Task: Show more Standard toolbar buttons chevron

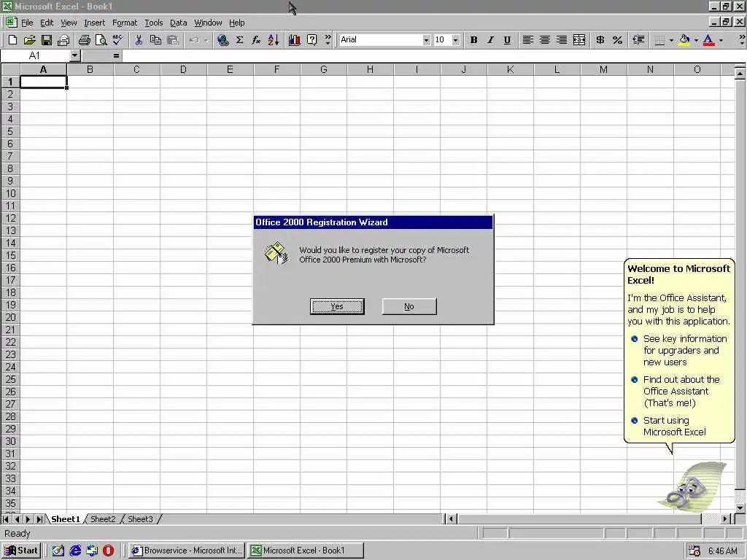Action: pyautogui.click(x=328, y=41)
